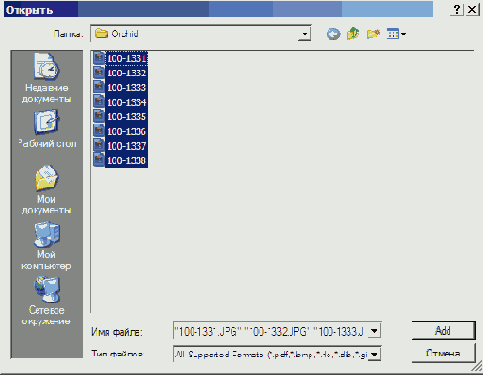
Task: Create a new folder icon
Action: pos(373,34)
